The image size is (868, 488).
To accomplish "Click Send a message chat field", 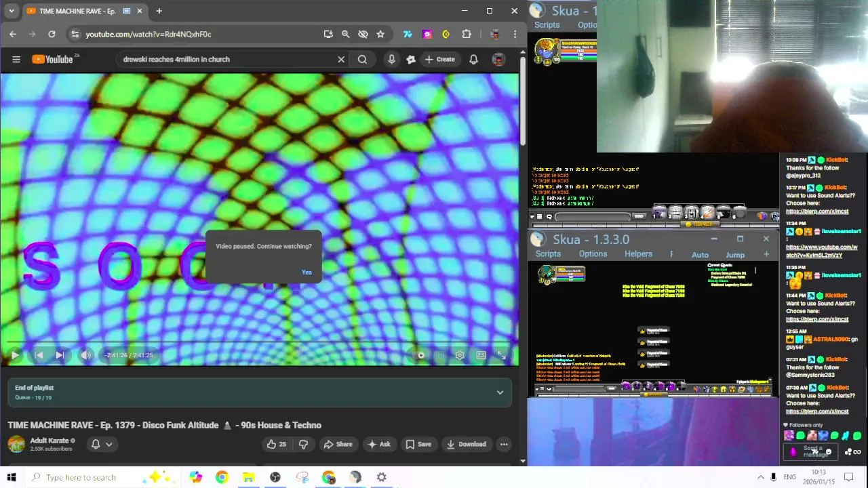I will pyautogui.click(x=812, y=451).
